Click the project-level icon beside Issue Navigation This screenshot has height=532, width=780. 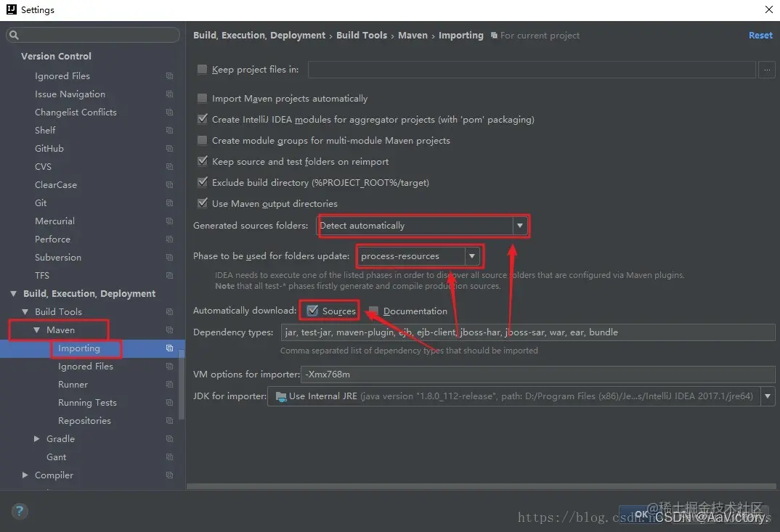click(169, 94)
